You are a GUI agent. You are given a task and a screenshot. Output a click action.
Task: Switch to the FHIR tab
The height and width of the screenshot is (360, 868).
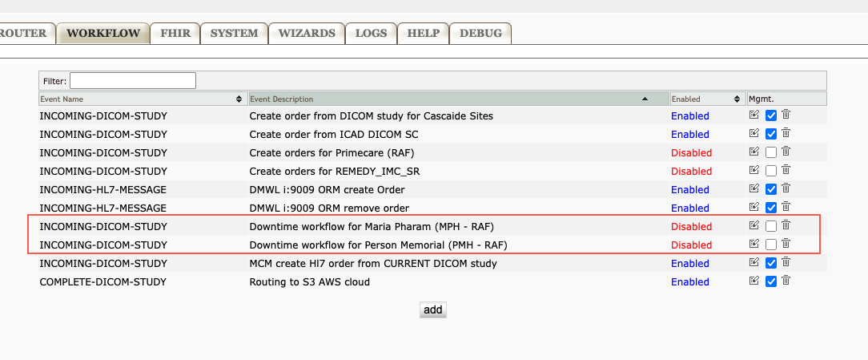(175, 34)
